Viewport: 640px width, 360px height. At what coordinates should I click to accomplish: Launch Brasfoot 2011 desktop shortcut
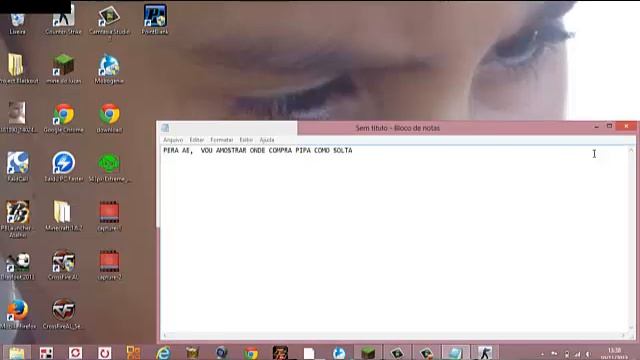(18, 266)
